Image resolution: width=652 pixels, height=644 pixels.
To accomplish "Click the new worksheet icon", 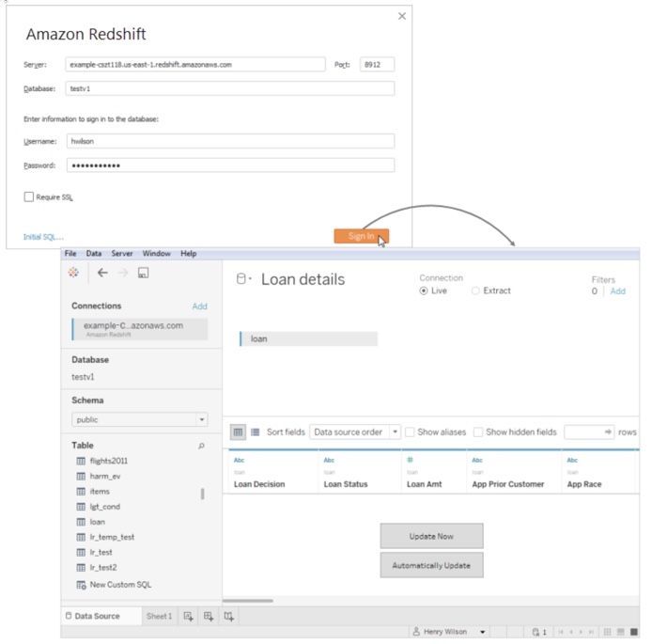I will point(189,617).
